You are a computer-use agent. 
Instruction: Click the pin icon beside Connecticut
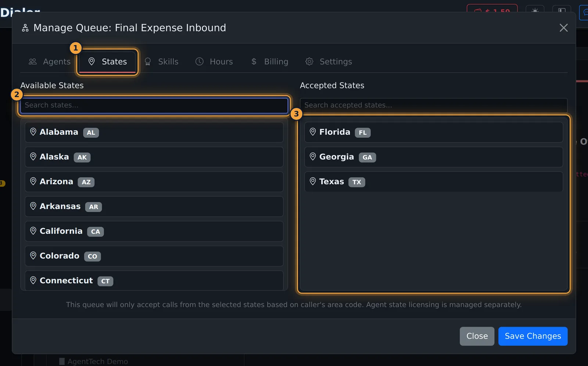(x=33, y=280)
